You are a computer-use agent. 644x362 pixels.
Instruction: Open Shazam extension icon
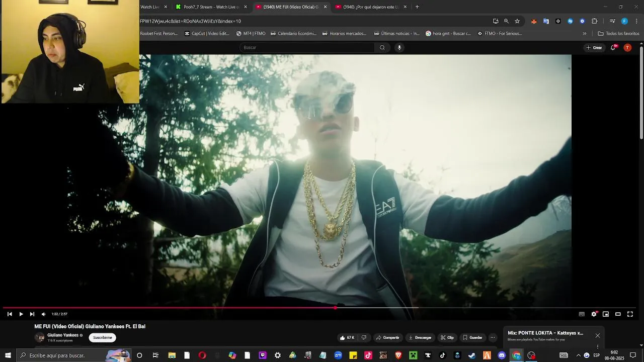click(x=570, y=21)
